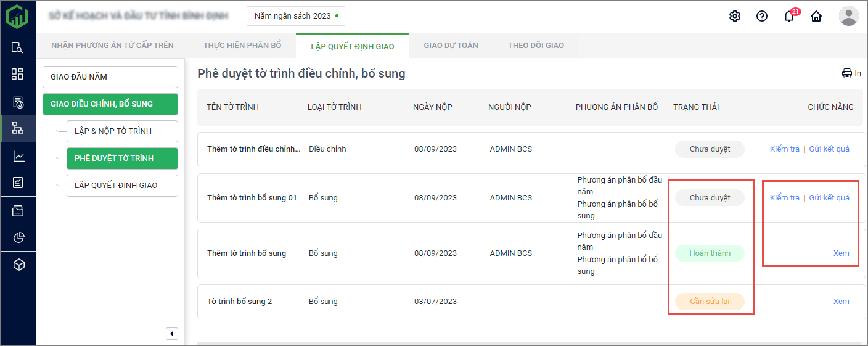Image resolution: width=868 pixels, height=346 pixels.
Task: Collapse the left panel with arrow button
Action: [x=172, y=334]
